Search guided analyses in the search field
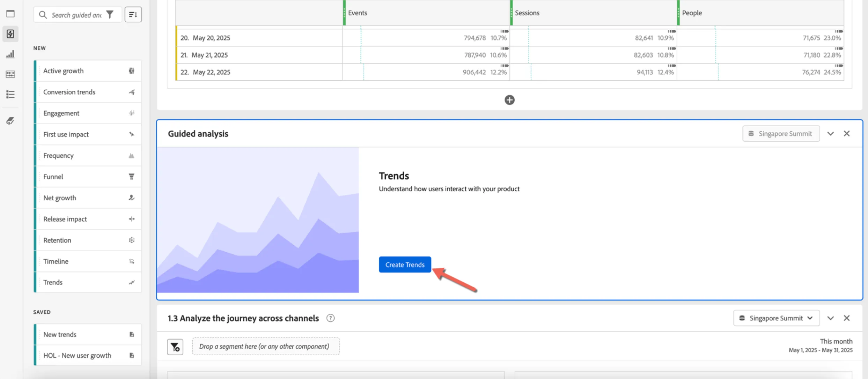The height and width of the screenshot is (379, 868). (x=77, y=15)
